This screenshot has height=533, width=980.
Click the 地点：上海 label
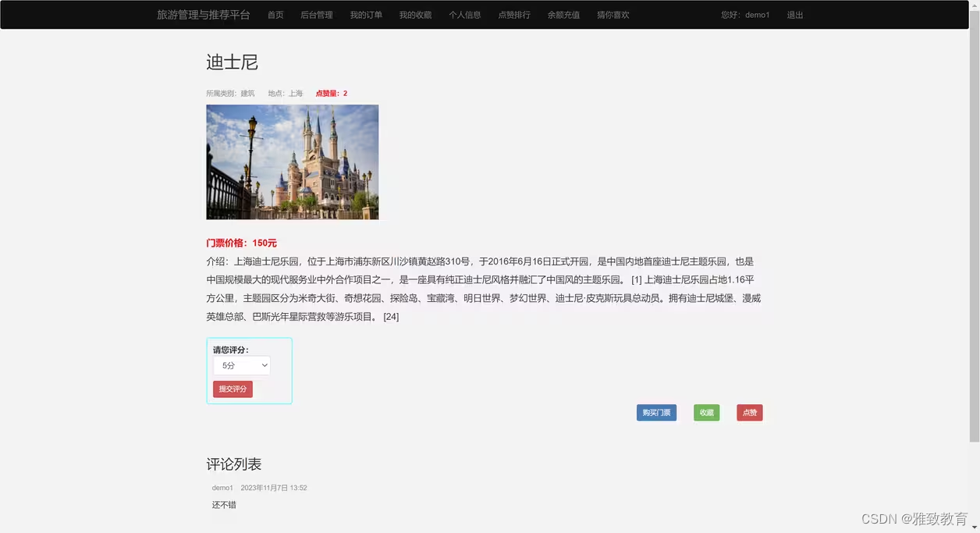pos(286,94)
